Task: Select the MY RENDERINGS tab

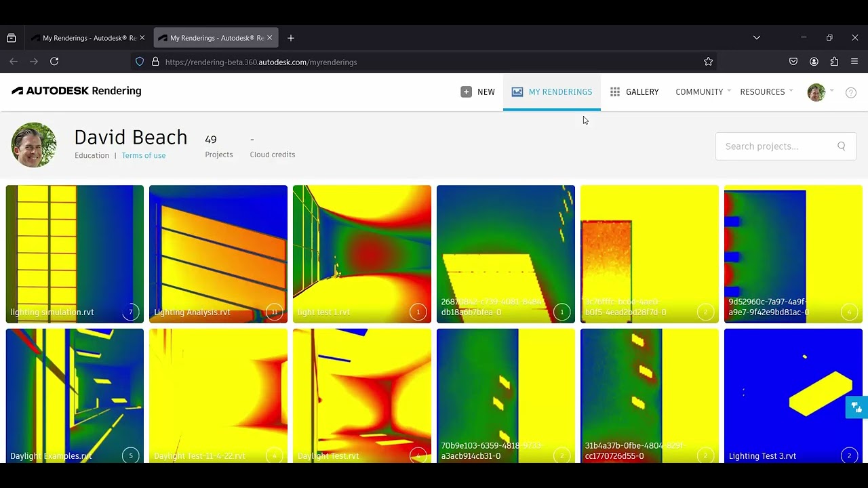Action: click(552, 91)
